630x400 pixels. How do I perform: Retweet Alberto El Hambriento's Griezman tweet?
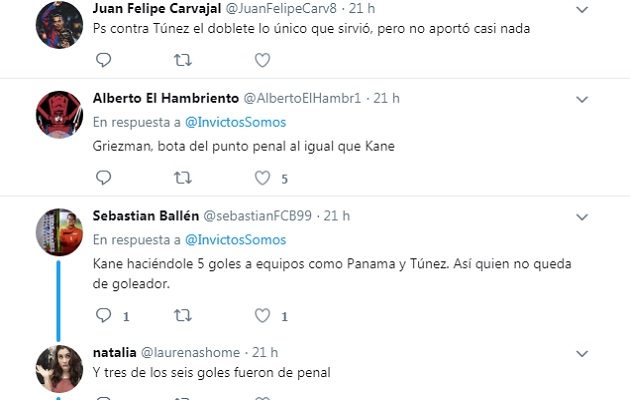(183, 178)
